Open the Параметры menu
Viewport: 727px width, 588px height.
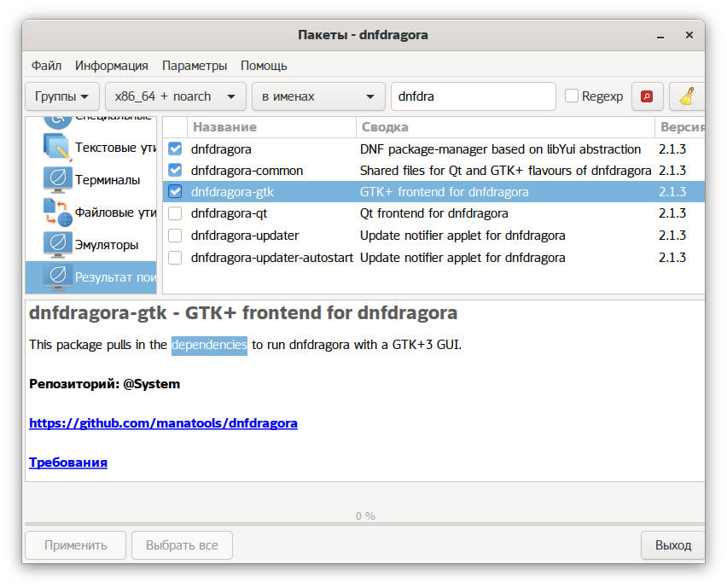coord(195,66)
